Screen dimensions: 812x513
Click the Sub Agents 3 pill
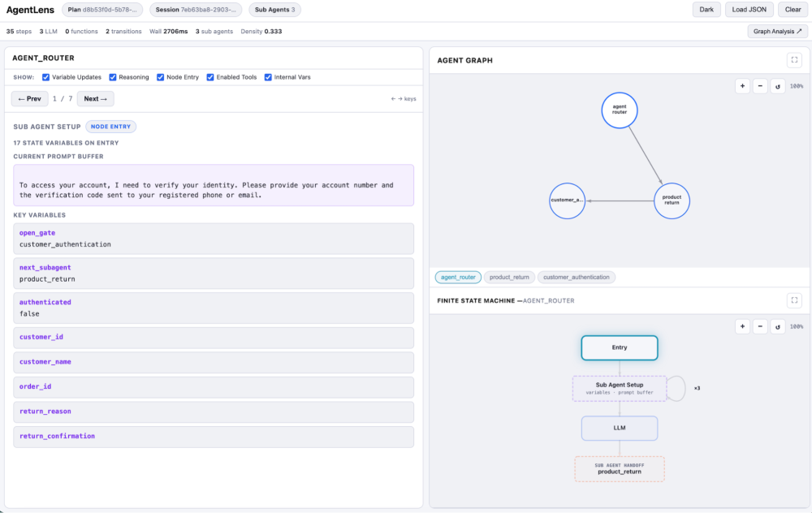(x=274, y=9)
